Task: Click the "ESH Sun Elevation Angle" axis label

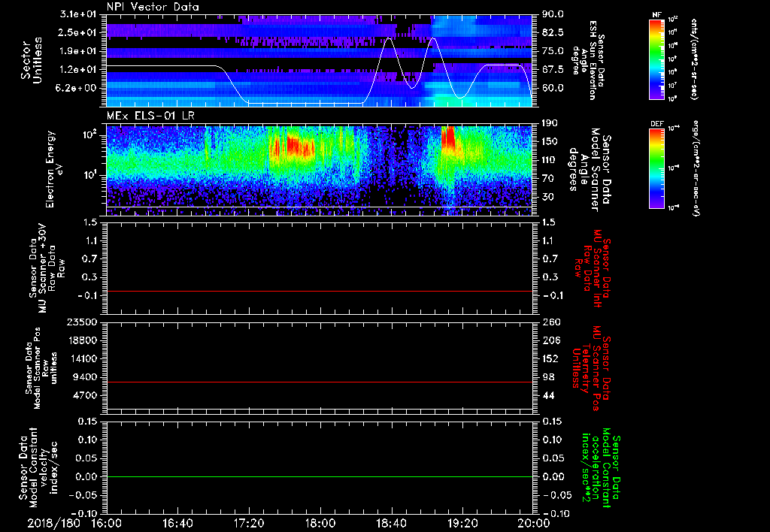Action: [588, 60]
